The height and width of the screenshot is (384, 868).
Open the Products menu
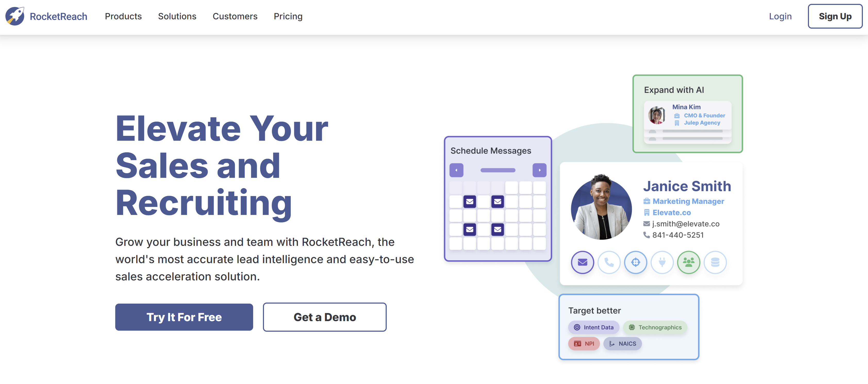123,16
